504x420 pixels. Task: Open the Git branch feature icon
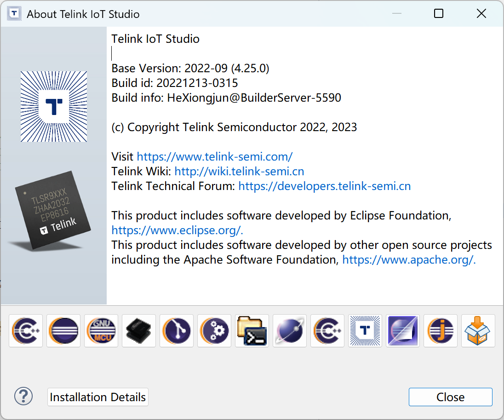(177, 331)
